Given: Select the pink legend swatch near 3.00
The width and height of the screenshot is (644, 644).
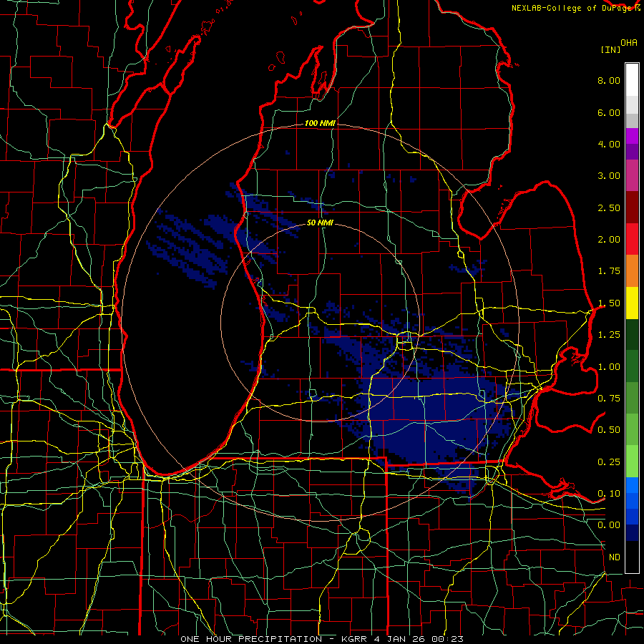Looking at the screenshot, I should 632,175.
